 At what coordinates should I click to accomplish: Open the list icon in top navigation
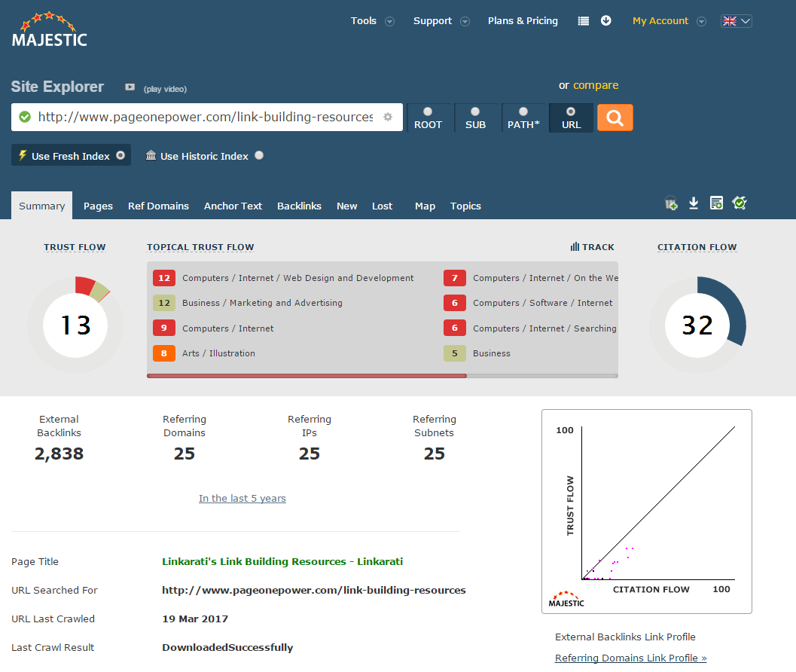pos(583,21)
